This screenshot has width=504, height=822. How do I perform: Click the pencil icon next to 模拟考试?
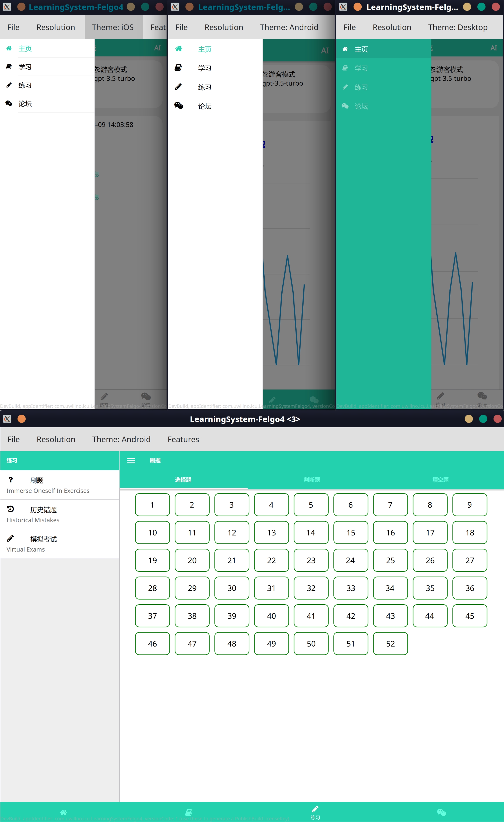coord(11,538)
